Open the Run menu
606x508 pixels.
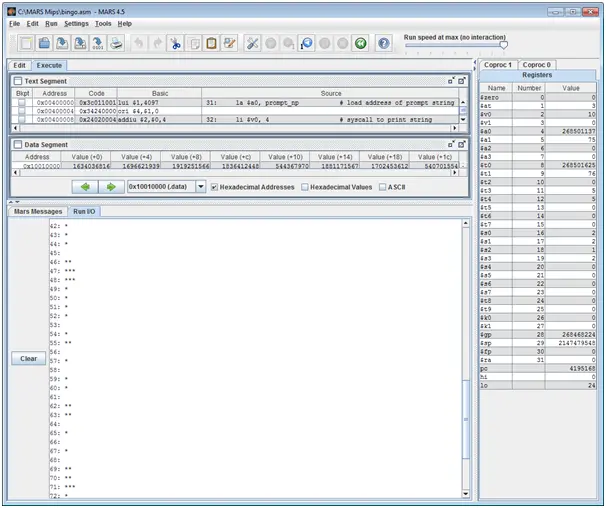click(x=51, y=24)
